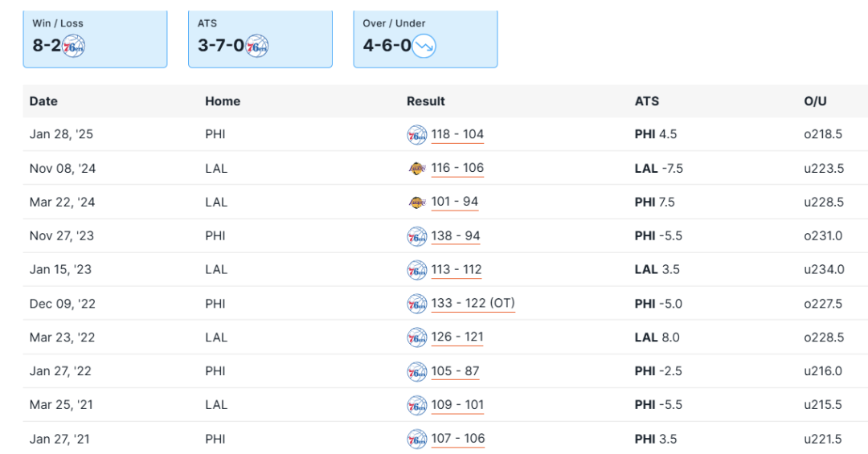The width and height of the screenshot is (868, 454).
Task: Click the Date column header
Action: pyautogui.click(x=43, y=101)
